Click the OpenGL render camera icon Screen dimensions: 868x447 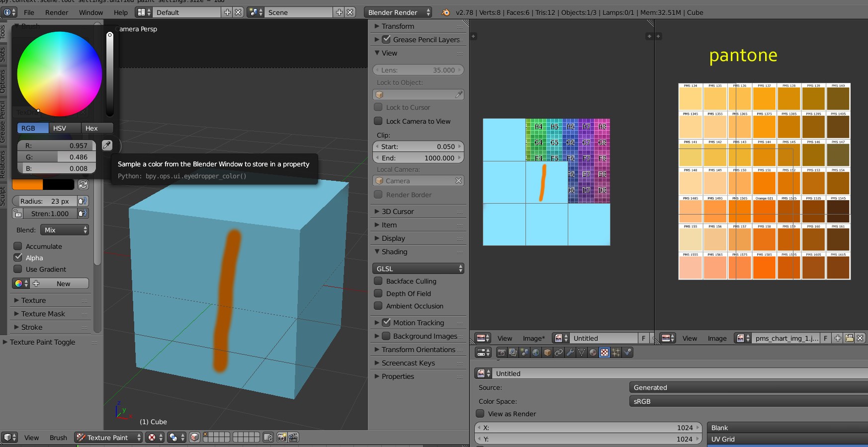[282, 438]
